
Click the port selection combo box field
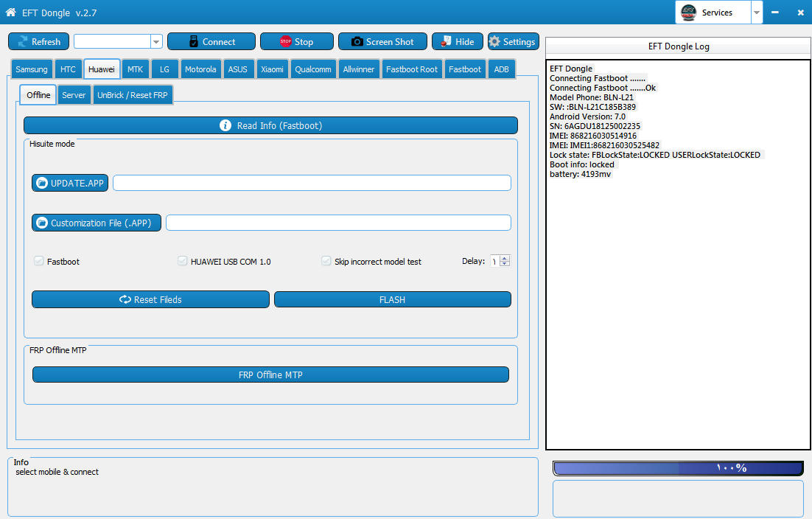click(x=113, y=41)
